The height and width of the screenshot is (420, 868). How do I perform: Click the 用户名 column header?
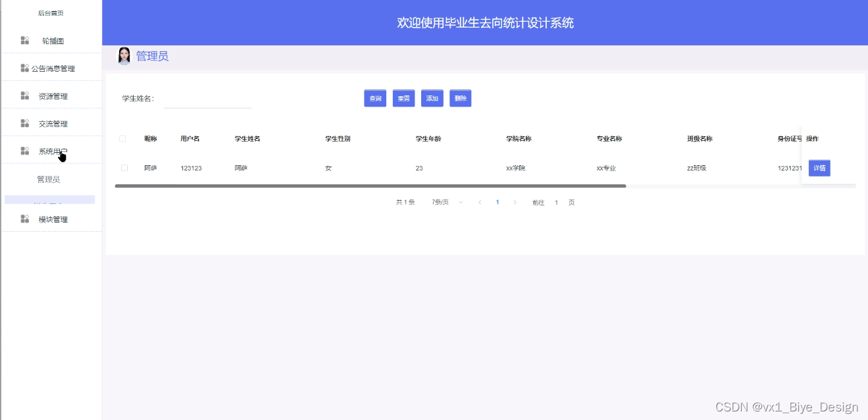(x=190, y=139)
